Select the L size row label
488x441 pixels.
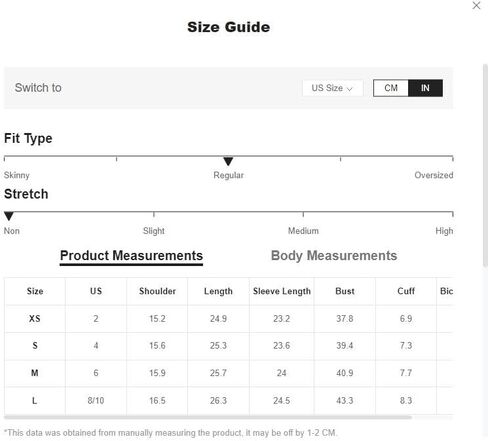coord(35,401)
